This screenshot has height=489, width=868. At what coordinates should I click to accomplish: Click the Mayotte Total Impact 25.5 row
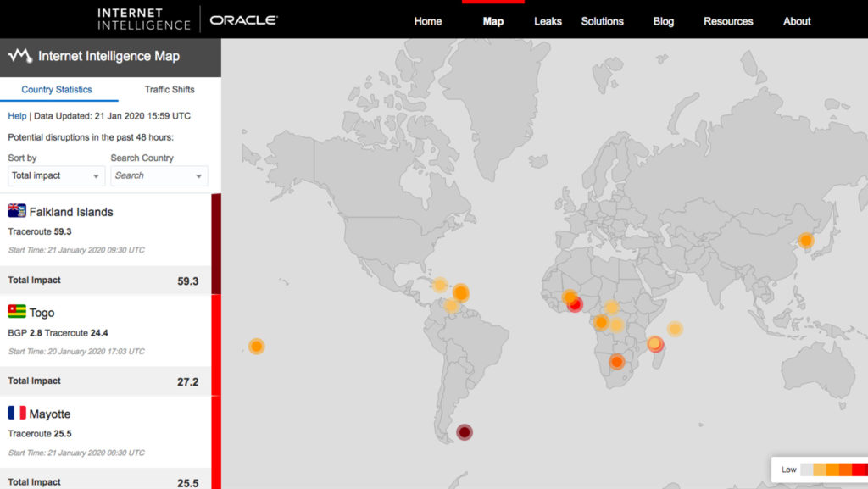pyautogui.click(x=105, y=481)
